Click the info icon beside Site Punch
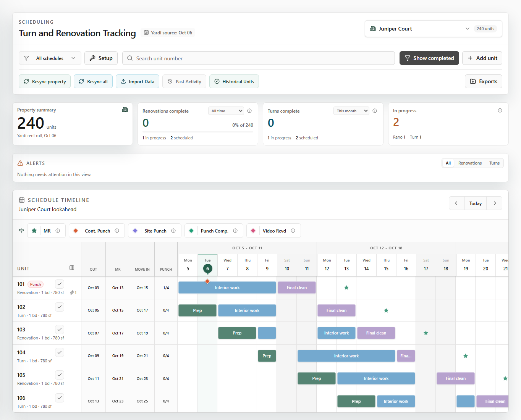The width and height of the screenshot is (521, 420). (173, 231)
